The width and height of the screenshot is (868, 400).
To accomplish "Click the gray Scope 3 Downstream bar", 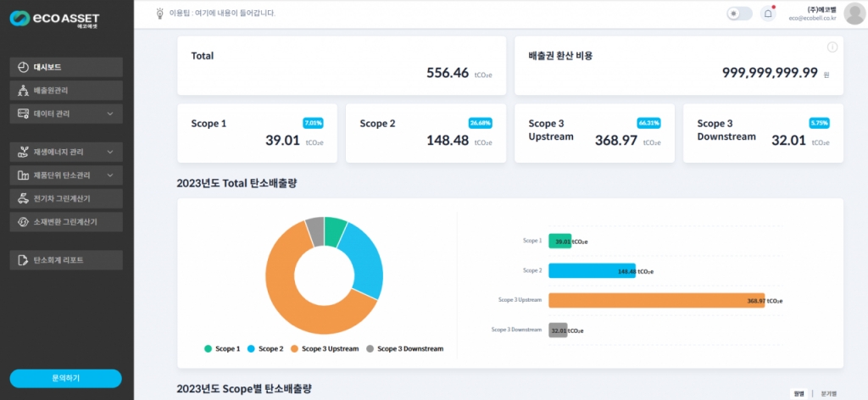I will (x=558, y=331).
